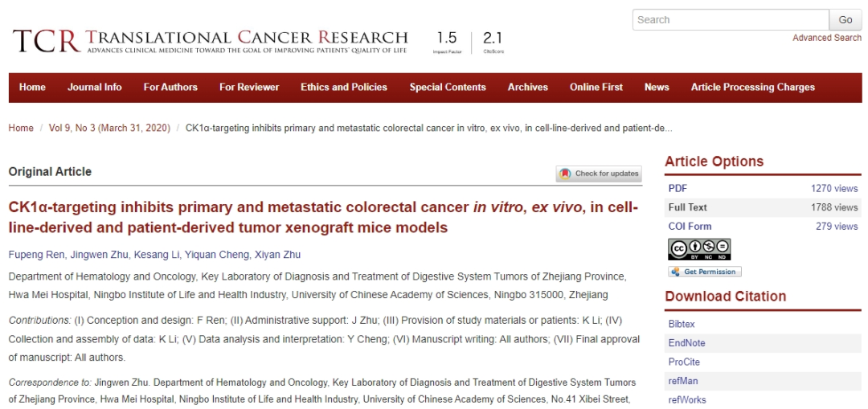The image size is (868, 409).
Task: Click the 2.1 CiteScore indicator
Action: click(493, 42)
